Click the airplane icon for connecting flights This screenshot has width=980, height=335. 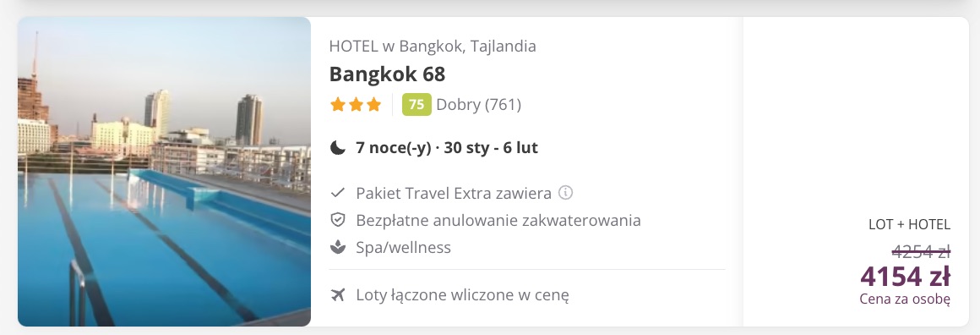click(337, 294)
